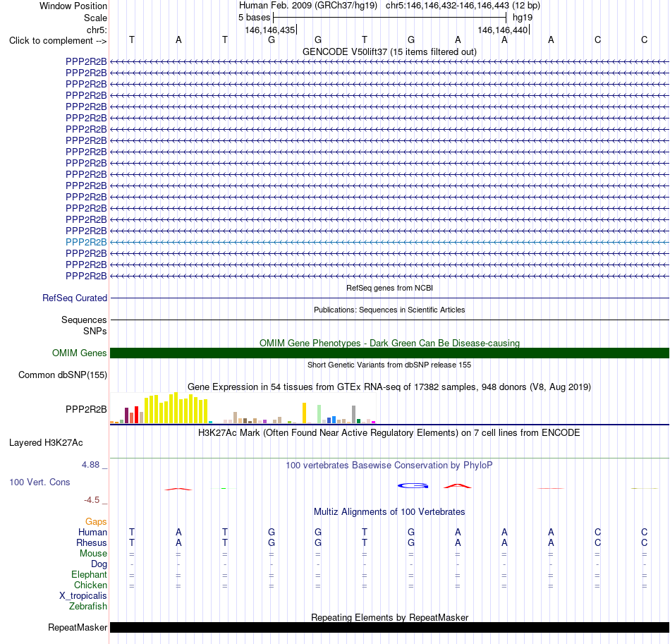Click the 100 Vert. Cons track label
The image size is (670, 644).
coord(39,482)
